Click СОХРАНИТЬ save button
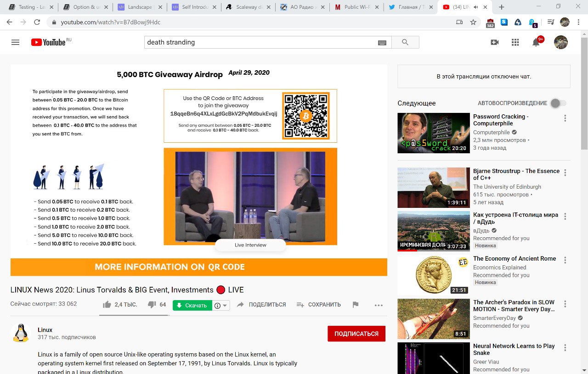Image resolution: width=588 pixels, height=374 pixels. (319, 305)
